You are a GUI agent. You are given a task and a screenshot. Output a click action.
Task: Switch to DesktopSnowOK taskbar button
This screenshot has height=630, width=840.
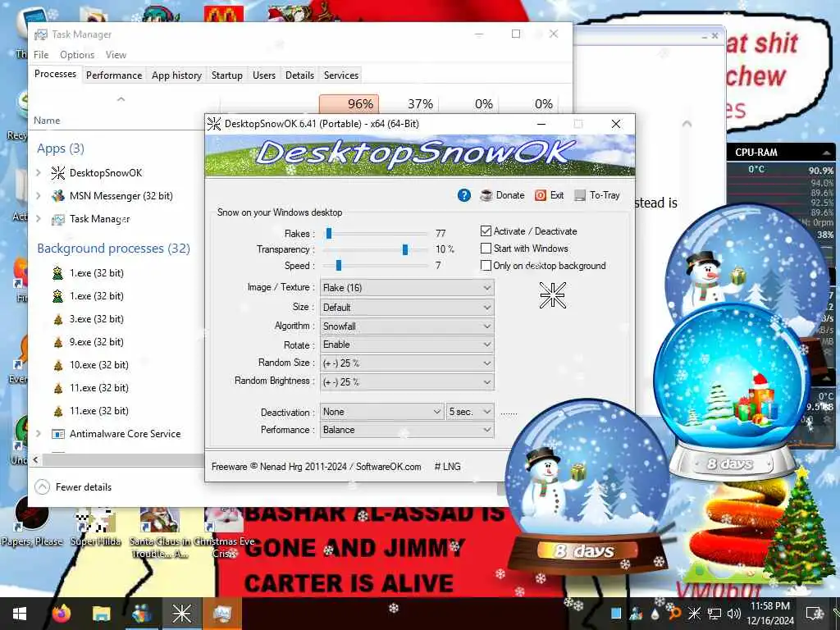(181, 614)
